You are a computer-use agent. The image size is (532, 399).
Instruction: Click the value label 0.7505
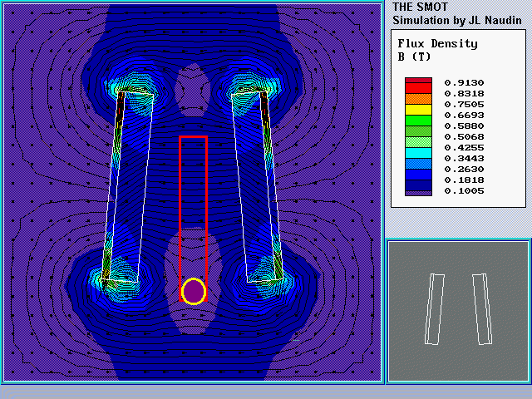pyautogui.click(x=464, y=105)
